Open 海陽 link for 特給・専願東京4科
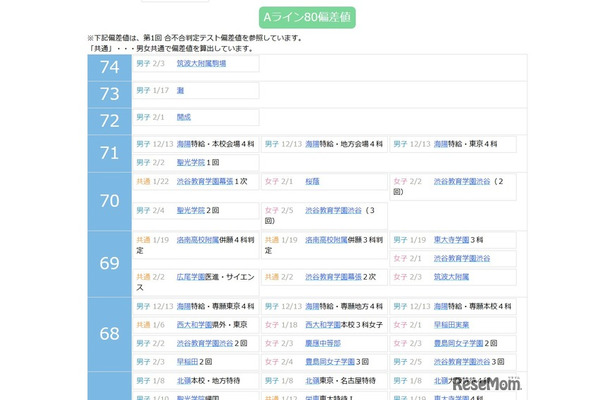This screenshot has height=400, width=610. [184, 307]
